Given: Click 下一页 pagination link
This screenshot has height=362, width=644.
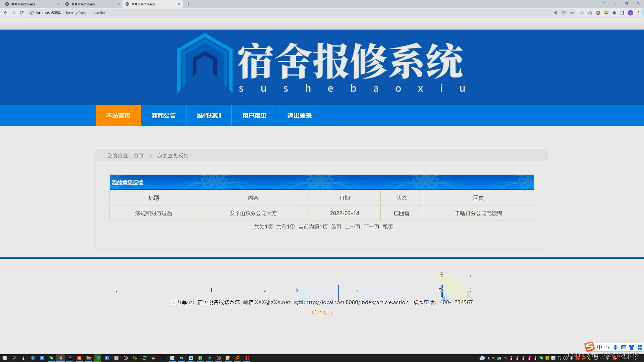Looking at the screenshot, I should [371, 227].
